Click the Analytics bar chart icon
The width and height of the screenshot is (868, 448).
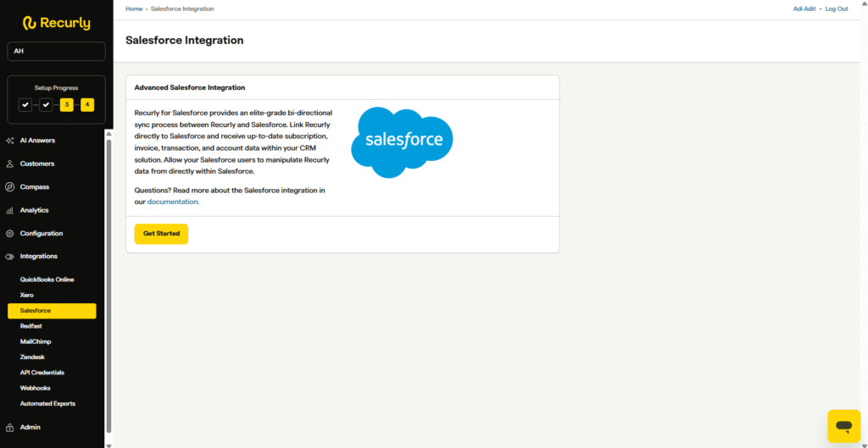pyautogui.click(x=9, y=210)
